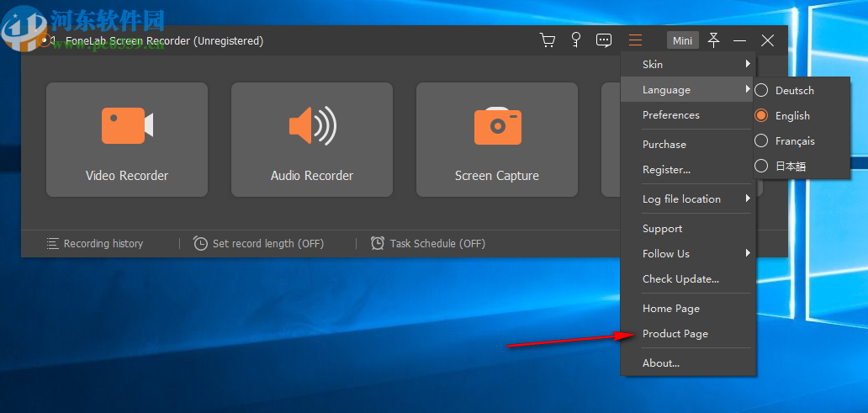Open Task Schedule (OFF)

[428, 244]
